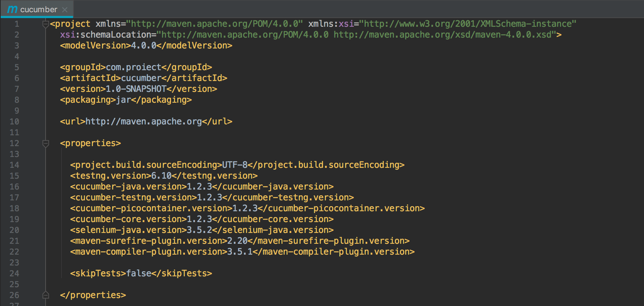The height and width of the screenshot is (306, 644).
Task: Click the XMLSchema-instance namespace URL
Action: click(x=470, y=24)
